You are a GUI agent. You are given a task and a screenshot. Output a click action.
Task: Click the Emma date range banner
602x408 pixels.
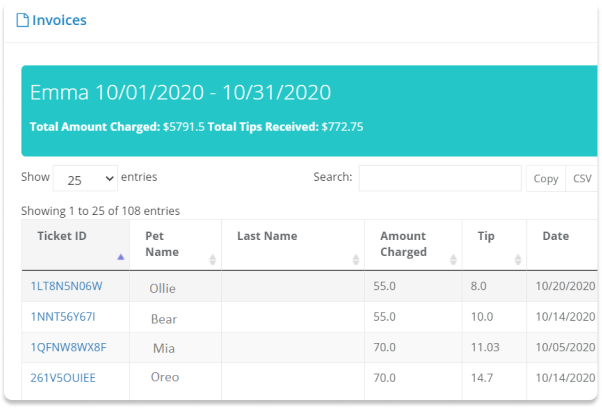(x=309, y=111)
